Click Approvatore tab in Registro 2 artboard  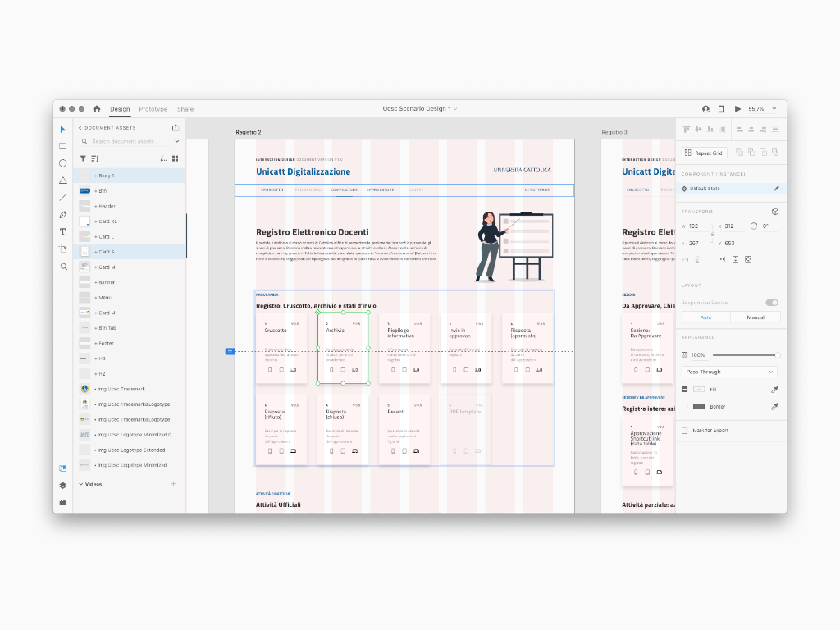coord(381,189)
